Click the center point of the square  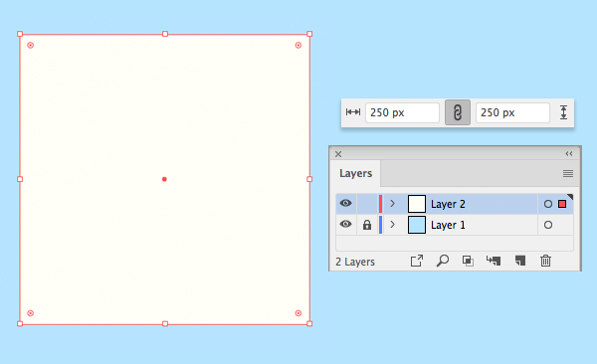[x=164, y=179]
